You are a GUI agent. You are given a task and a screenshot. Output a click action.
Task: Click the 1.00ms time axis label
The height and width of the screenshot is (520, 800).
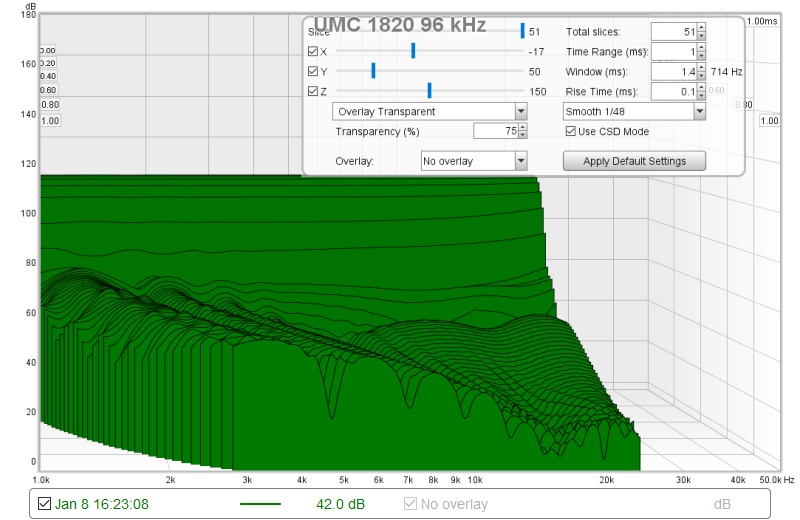pyautogui.click(x=762, y=21)
